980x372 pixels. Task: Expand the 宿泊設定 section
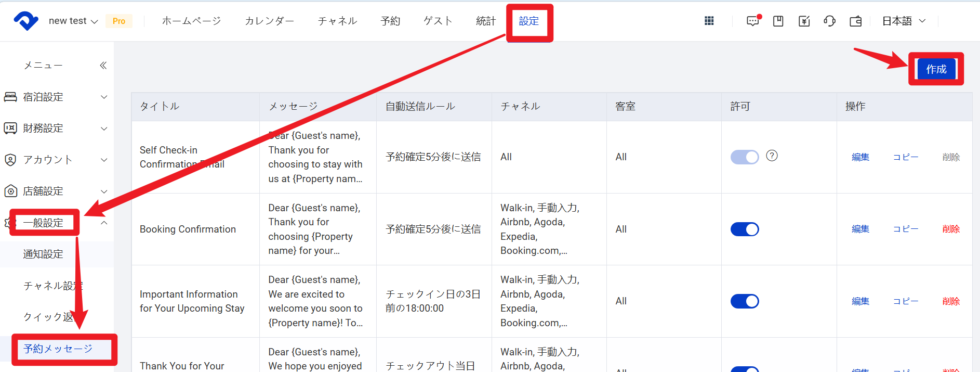pyautogui.click(x=104, y=97)
